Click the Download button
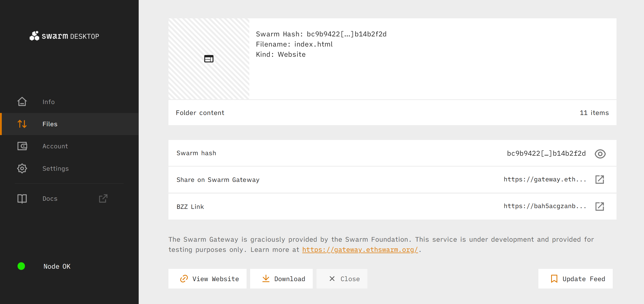 click(x=281, y=279)
